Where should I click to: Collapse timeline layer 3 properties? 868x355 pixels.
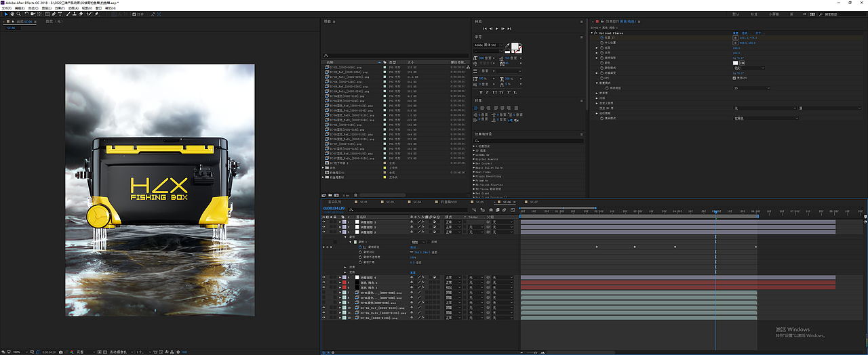[x=340, y=232]
